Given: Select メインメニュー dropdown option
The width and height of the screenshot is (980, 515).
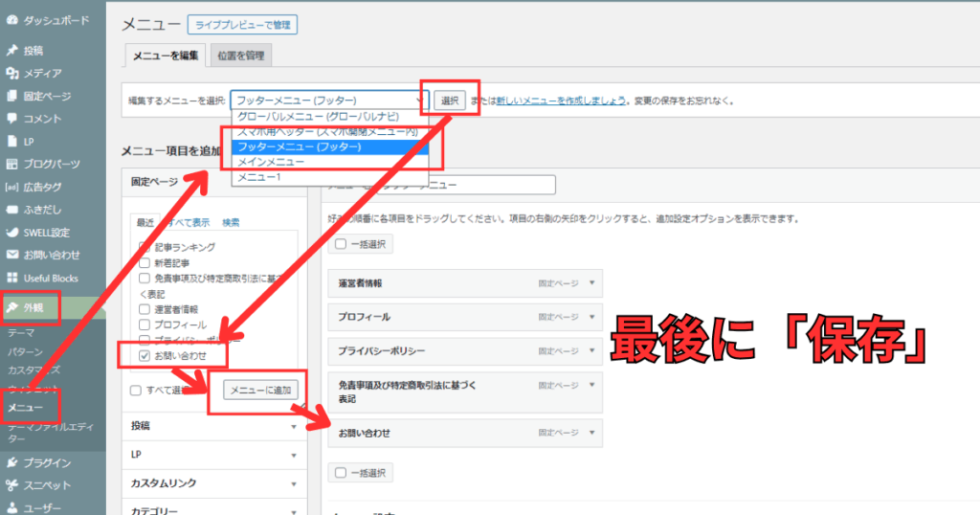Looking at the screenshot, I should click(329, 162).
